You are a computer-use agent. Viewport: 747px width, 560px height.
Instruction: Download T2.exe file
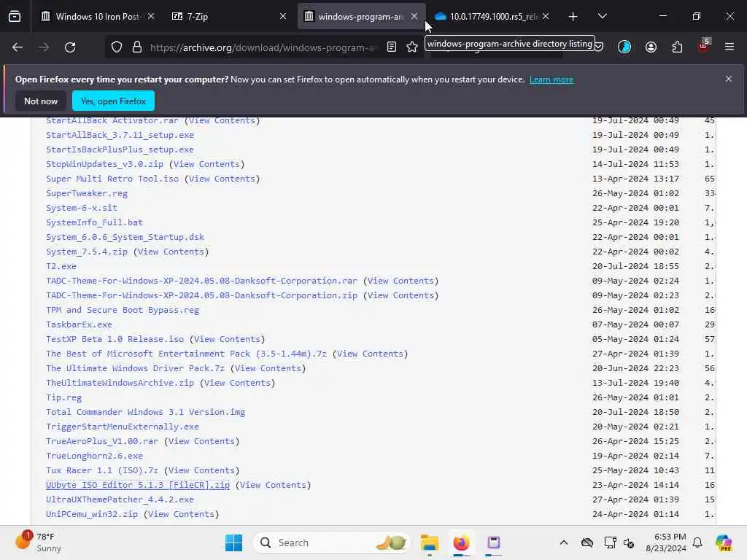coord(61,266)
